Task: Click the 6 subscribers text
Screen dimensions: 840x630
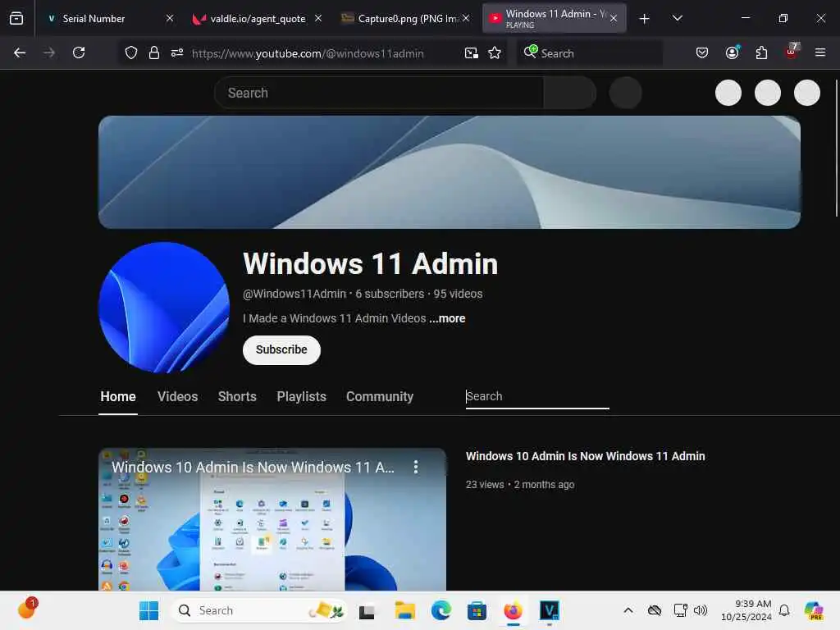Action: point(390,294)
